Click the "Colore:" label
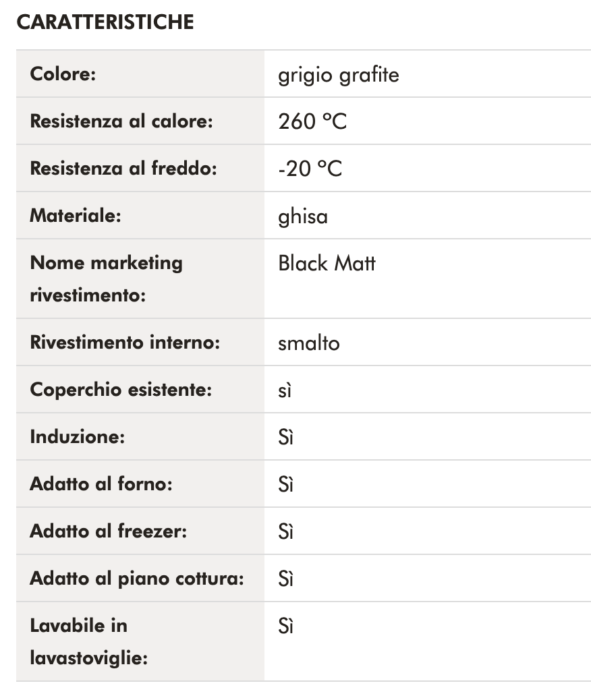 [63, 74]
